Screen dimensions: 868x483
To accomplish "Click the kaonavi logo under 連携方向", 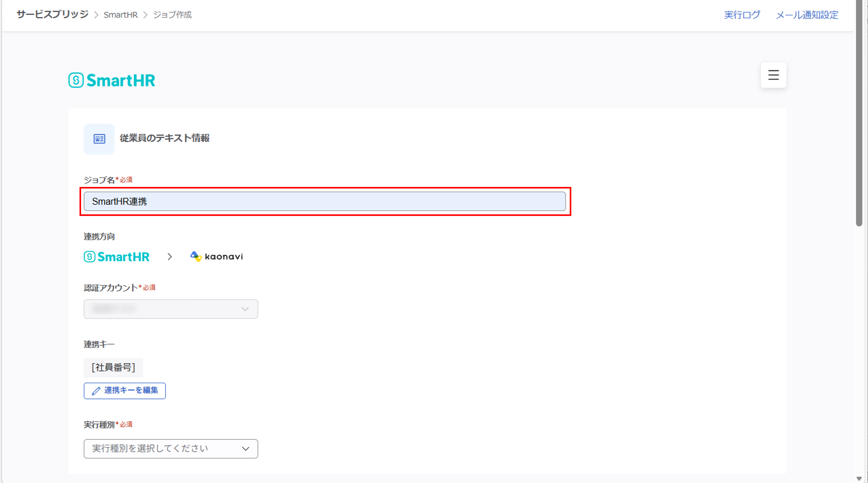I will pyautogui.click(x=217, y=256).
